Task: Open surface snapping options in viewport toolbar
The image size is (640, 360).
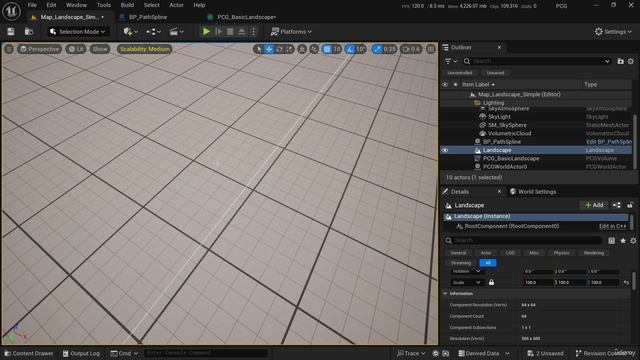Action: click(x=314, y=49)
